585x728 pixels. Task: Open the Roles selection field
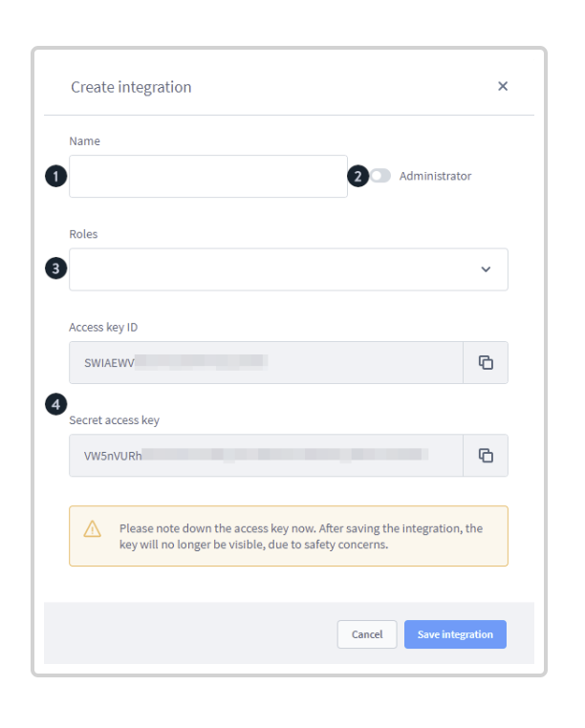(289, 269)
